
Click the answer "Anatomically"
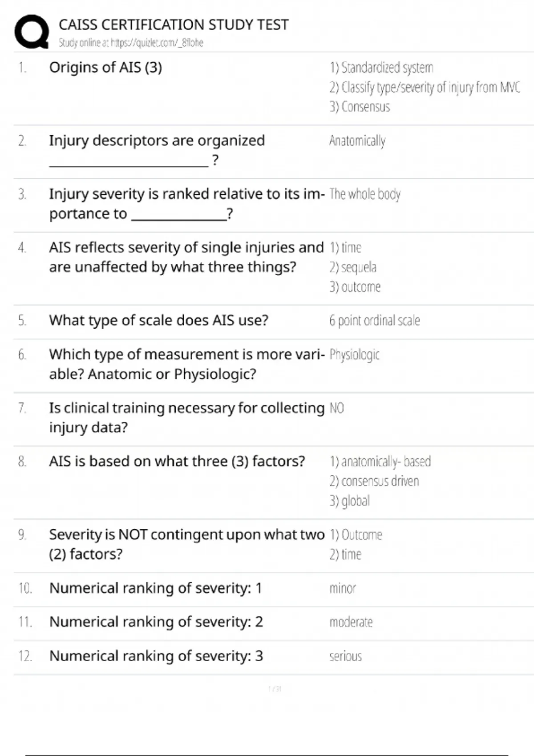click(357, 141)
